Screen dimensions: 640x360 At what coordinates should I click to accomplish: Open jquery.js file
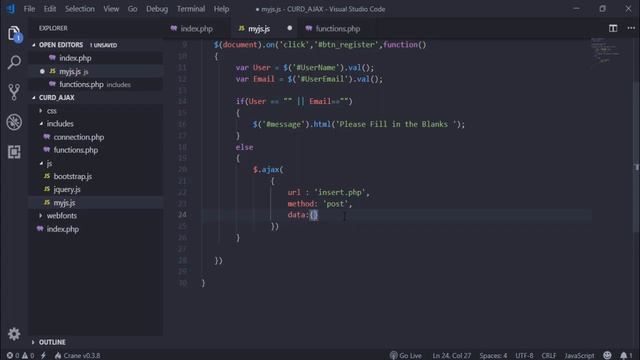coord(67,189)
